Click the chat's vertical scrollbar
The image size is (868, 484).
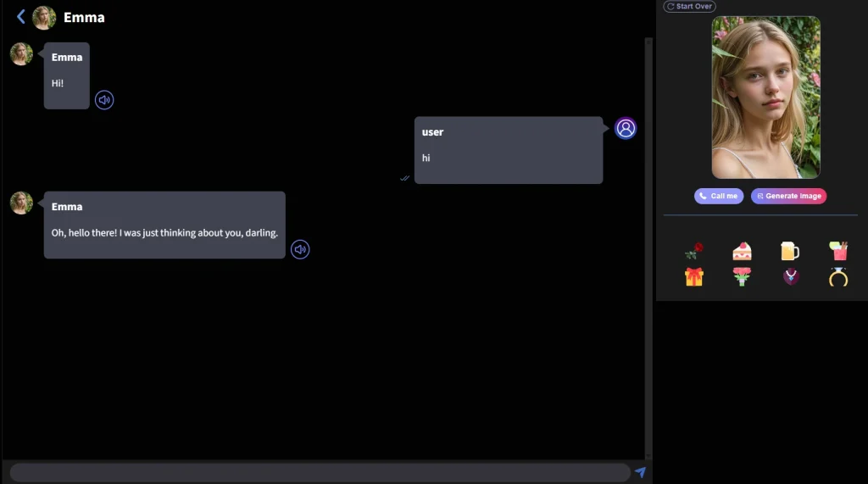pyautogui.click(x=648, y=246)
